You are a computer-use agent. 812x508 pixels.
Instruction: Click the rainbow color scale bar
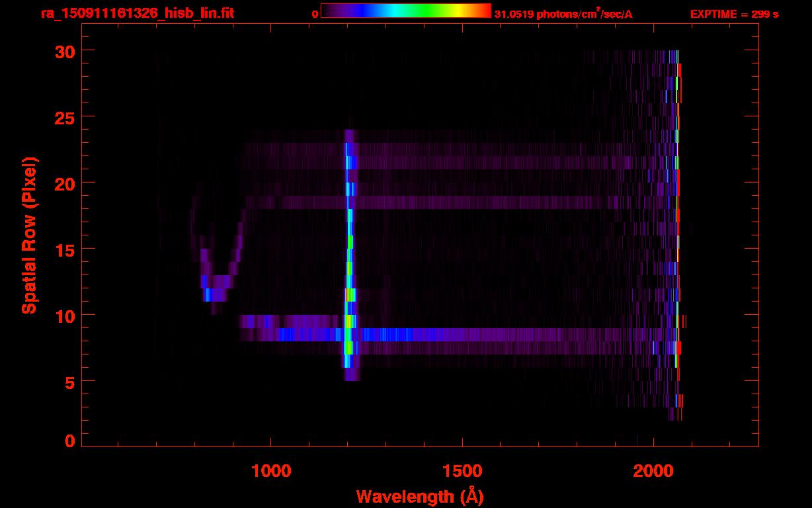point(405,11)
